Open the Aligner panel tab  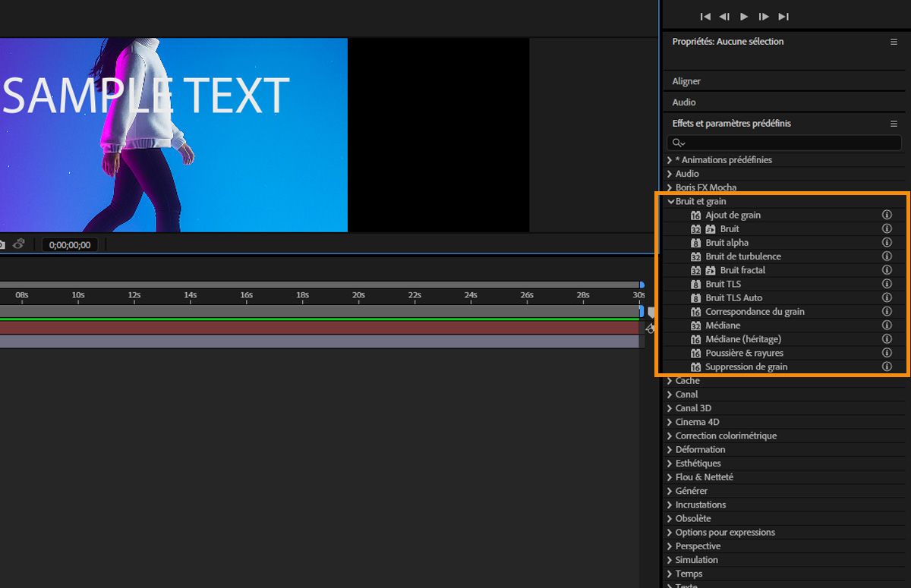[x=686, y=81]
